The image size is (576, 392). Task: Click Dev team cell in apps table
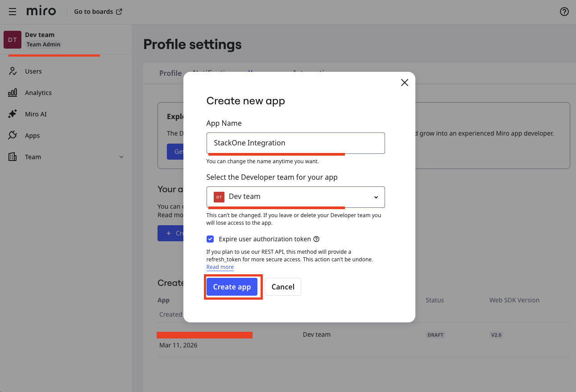[x=317, y=334]
